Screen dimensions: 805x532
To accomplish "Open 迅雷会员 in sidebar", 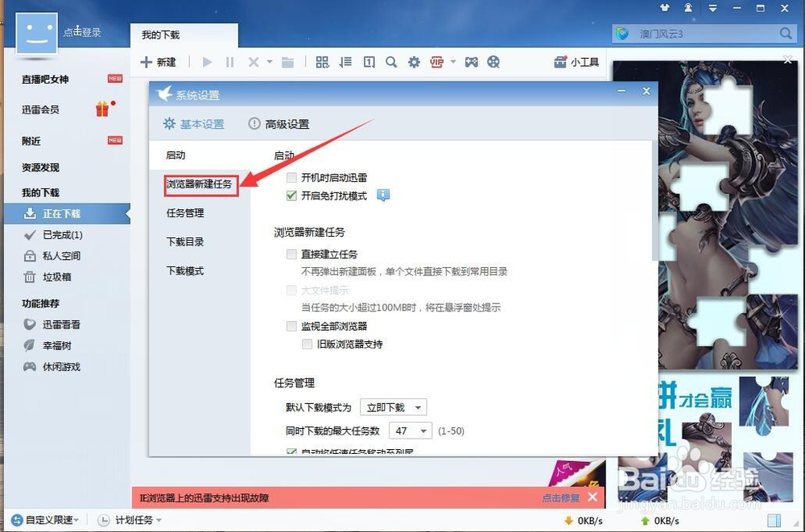I will [40, 109].
